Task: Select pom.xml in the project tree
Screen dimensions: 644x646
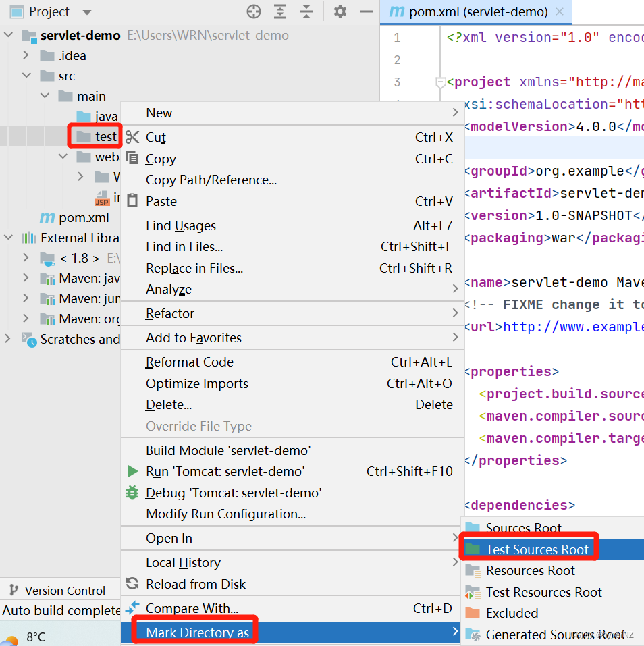Action: pos(75,217)
